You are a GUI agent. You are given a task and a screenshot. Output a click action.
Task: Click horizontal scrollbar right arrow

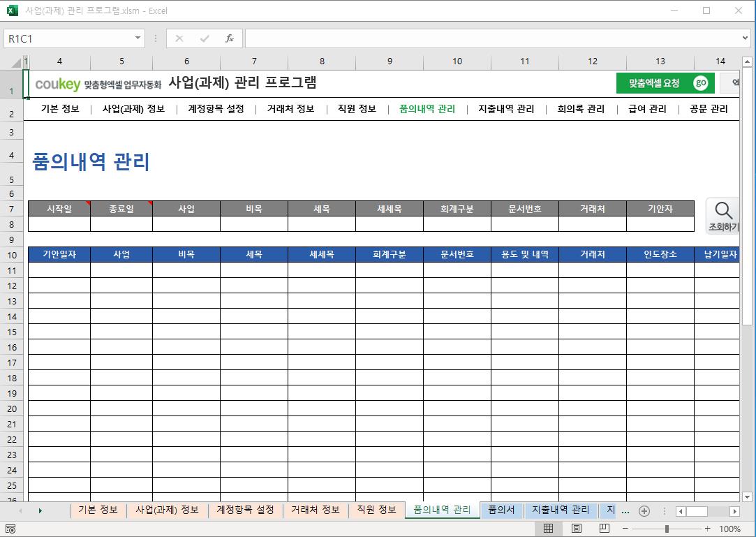(x=734, y=511)
